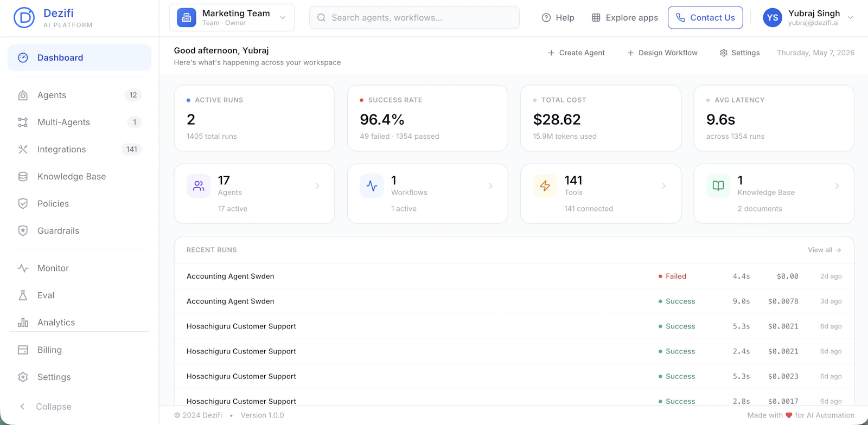
Task: Click the Marketing Team building icon
Action: pyautogui.click(x=187, y=18)
